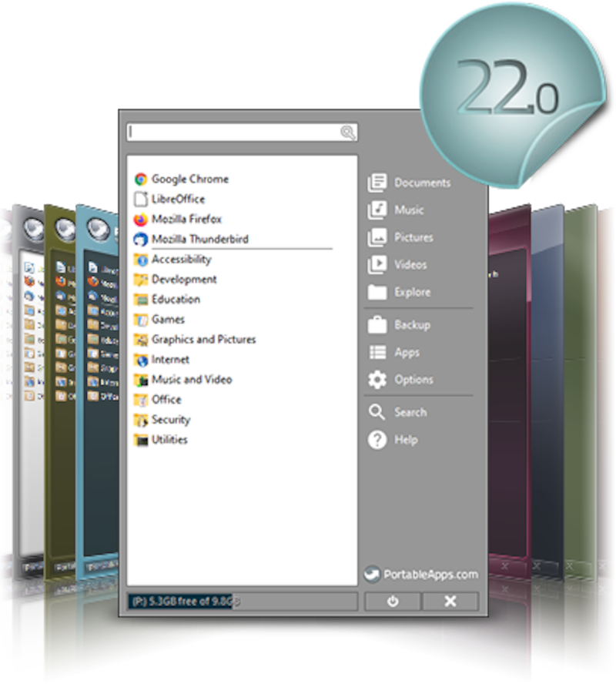
Task: Open the Pictures sidebar shortcut
Action: tap(413, 237)
